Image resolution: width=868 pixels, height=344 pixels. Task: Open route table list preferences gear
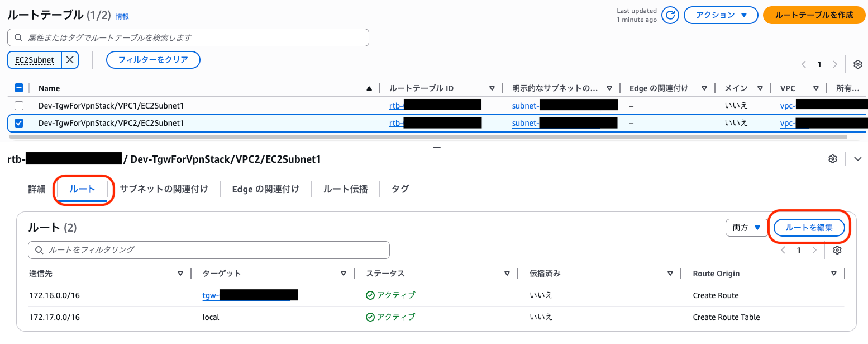coord(858,64)
